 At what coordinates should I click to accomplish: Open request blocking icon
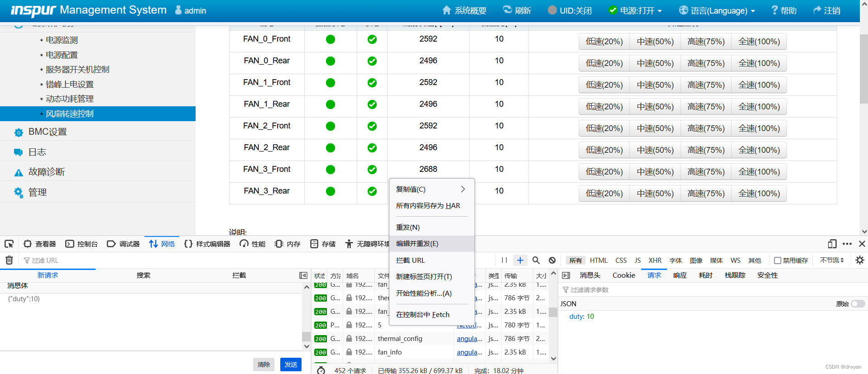pos(552,260)
